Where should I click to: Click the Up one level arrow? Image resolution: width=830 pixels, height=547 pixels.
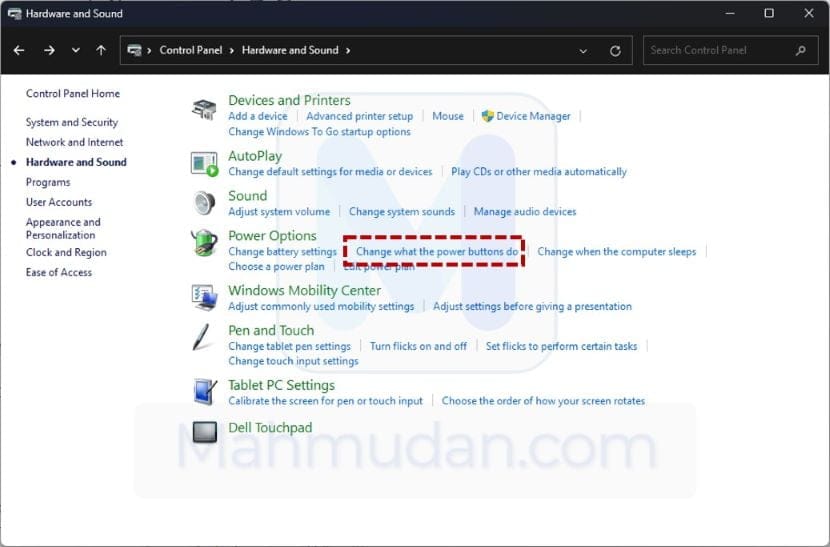[x=101, y=50]
